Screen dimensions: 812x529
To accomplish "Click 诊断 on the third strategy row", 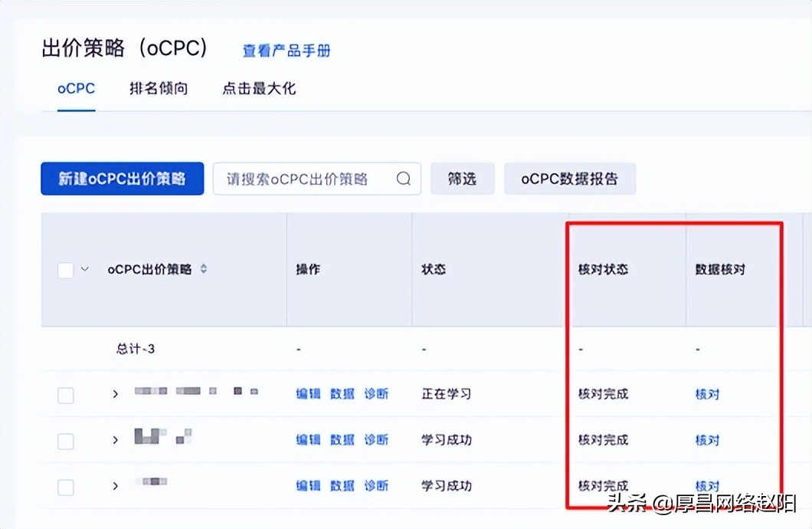I will click(x=376, y=485).
